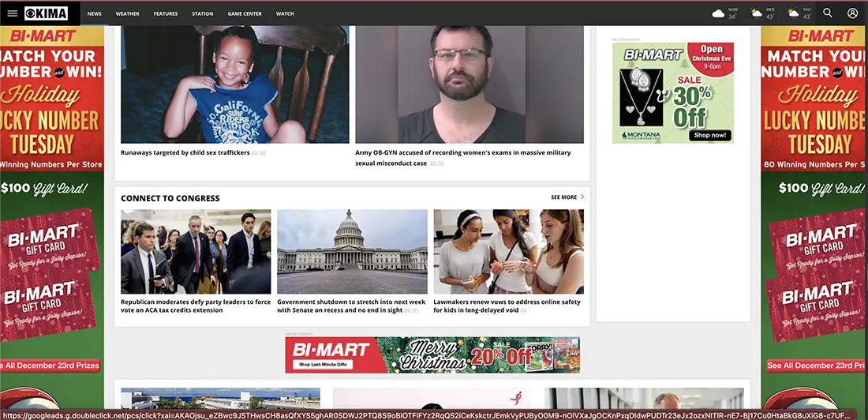Click photo icon beside Lawmakers headline

(523, 311)
